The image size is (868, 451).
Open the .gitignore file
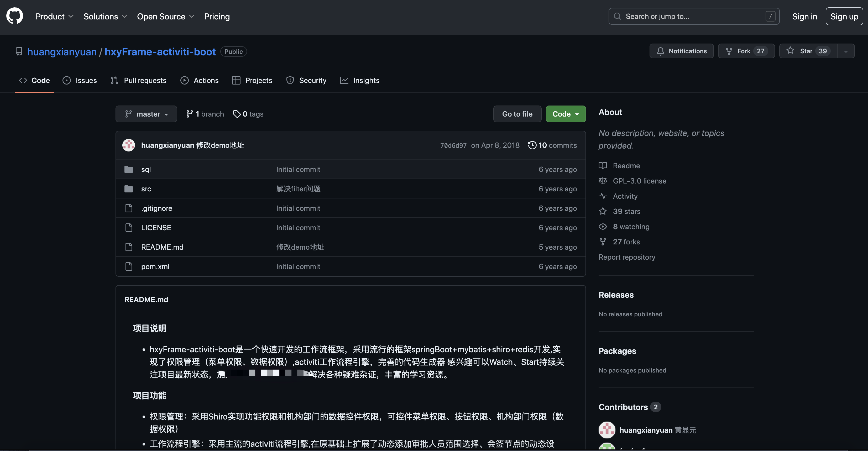[x=157, y=208]
